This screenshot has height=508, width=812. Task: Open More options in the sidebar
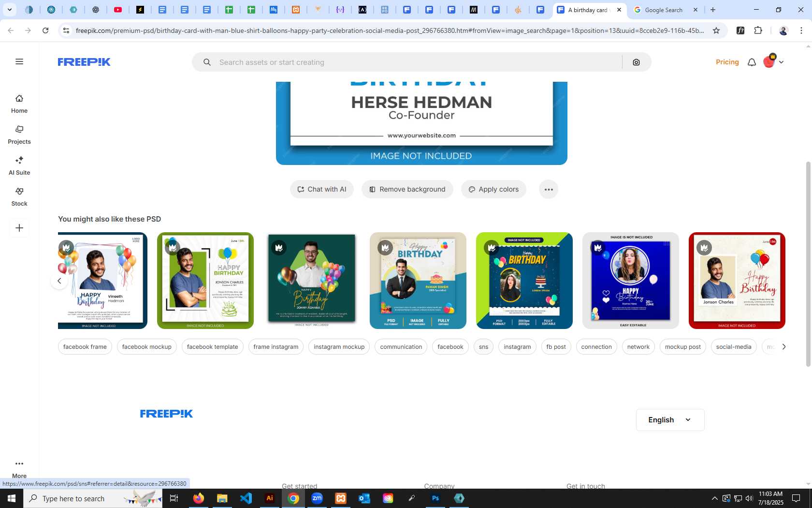(x=19, y=469)
